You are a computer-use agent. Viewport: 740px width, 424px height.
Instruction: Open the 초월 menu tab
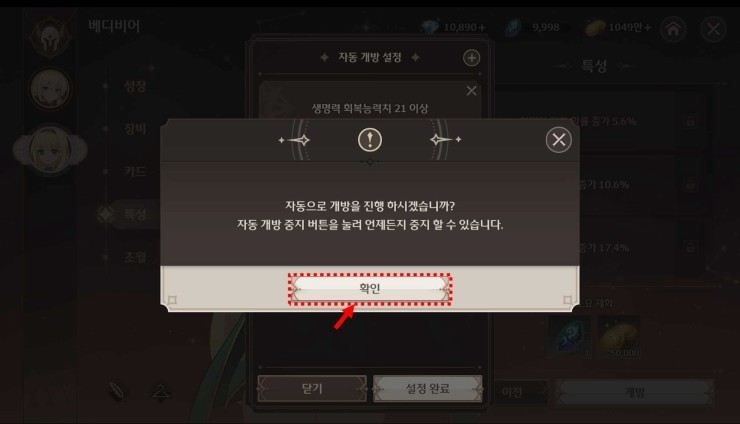coord(135,257)
